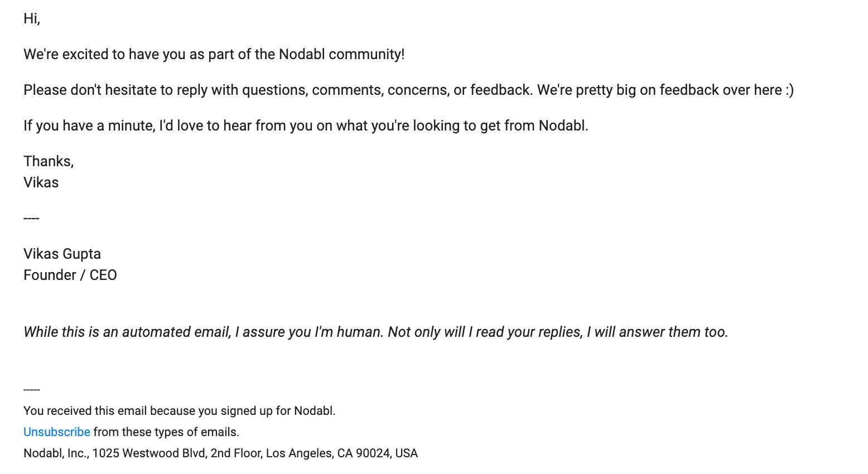This screenshot has width=868, height=474.
Task: Click the "from these types of emails" text
Action: tap(166, 432)
